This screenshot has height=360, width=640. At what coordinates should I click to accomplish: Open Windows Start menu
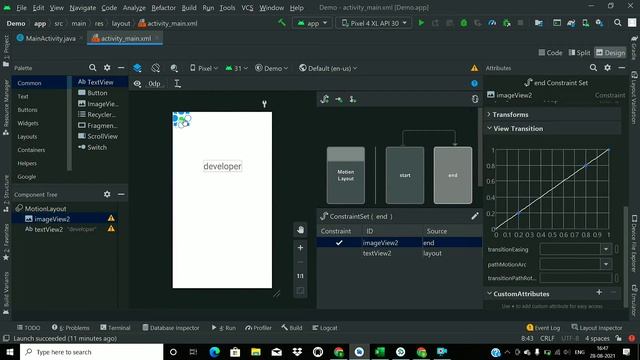(x=9, y=351)
